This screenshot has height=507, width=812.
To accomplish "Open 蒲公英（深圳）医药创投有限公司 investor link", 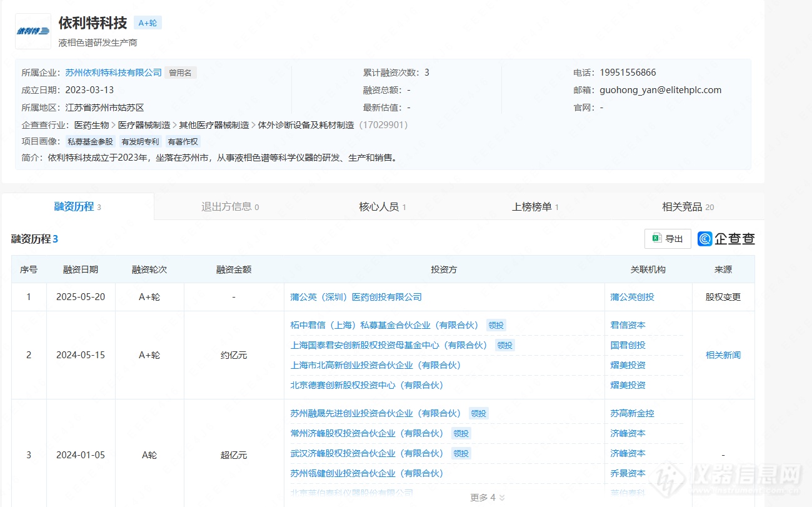I will point(356,297).
